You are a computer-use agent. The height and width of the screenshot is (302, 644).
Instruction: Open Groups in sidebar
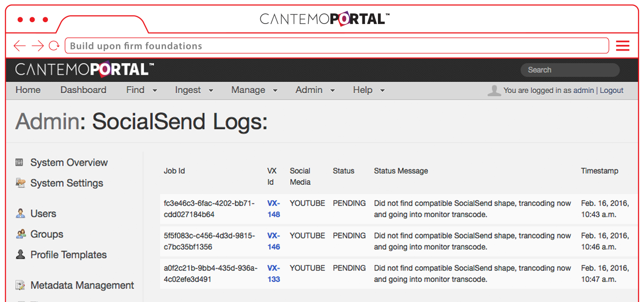[x=47, y=234]
